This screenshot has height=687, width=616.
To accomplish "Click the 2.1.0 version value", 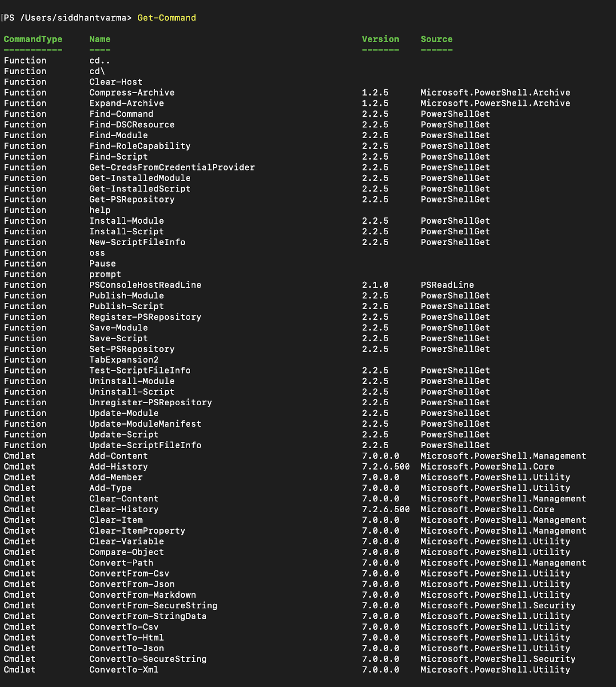I will (375, 285).
